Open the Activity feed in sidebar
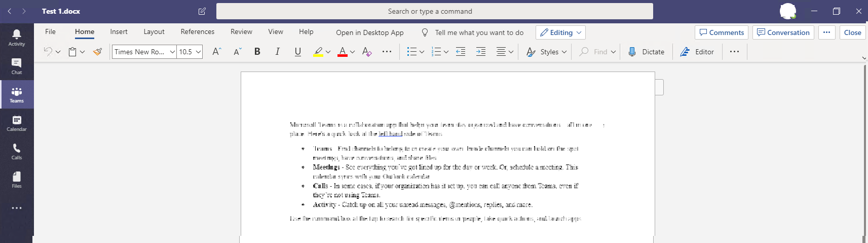Image resolution: width=868 pixels, height=243 pixels. coord(17,38)
